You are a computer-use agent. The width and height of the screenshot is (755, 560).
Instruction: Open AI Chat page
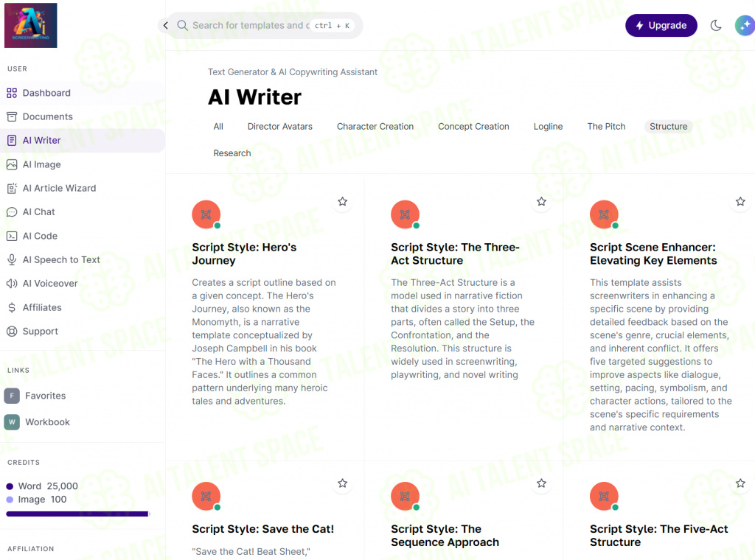[38, 212]
